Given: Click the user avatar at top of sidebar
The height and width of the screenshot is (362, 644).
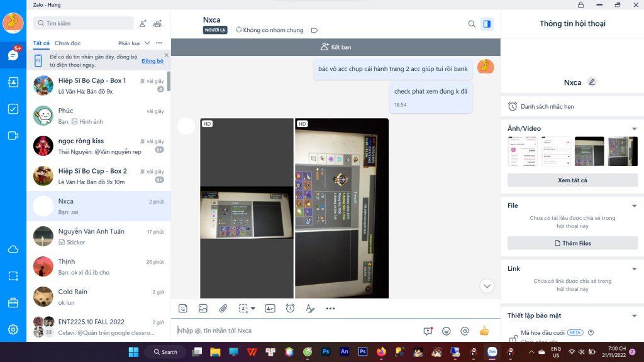Looking at the screenshot, I should pyautogui.click(x=13, y=22).
